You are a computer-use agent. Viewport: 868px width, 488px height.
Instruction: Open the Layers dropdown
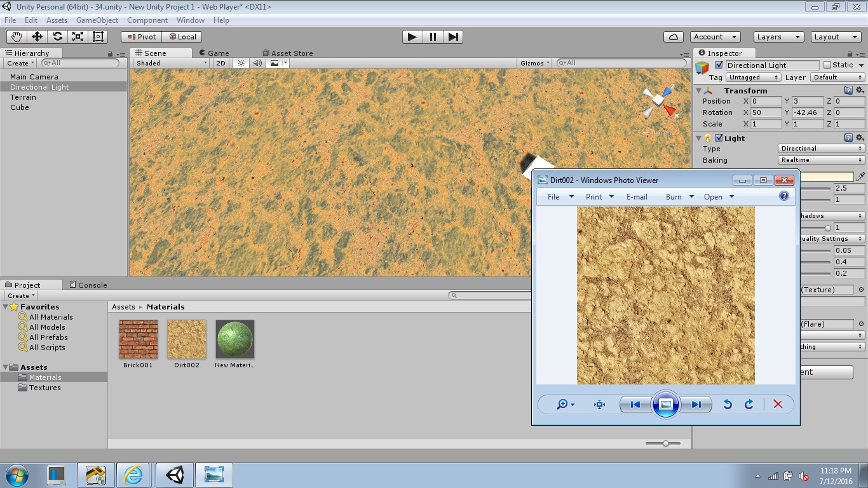point(778,37)
